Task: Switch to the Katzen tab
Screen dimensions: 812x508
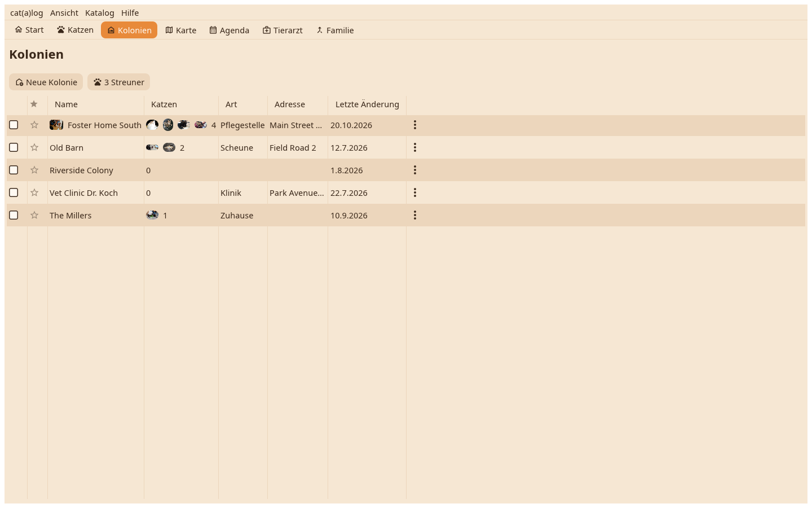Action: pos(75,30)
